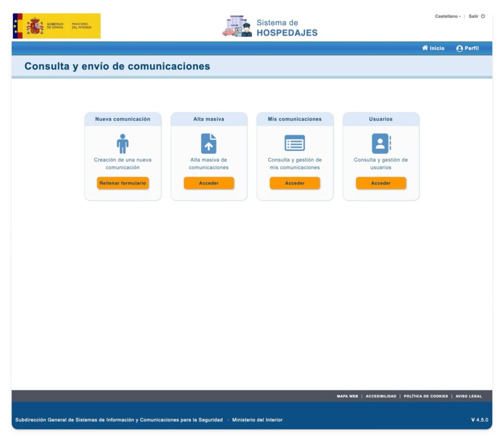Click the home icon beside Inicio
504x441 pixels.
pyautogui.click(x=425, y=48)
